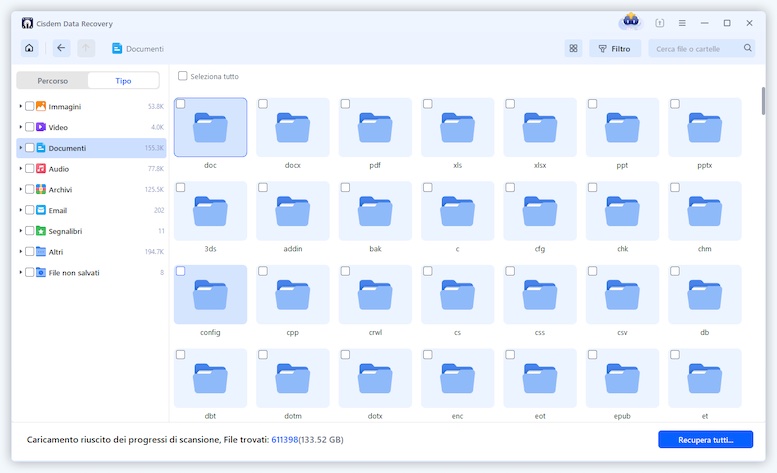Open the Filtro filter button
The height and width of the screenshot is (473, 777).
click(614, 48)
